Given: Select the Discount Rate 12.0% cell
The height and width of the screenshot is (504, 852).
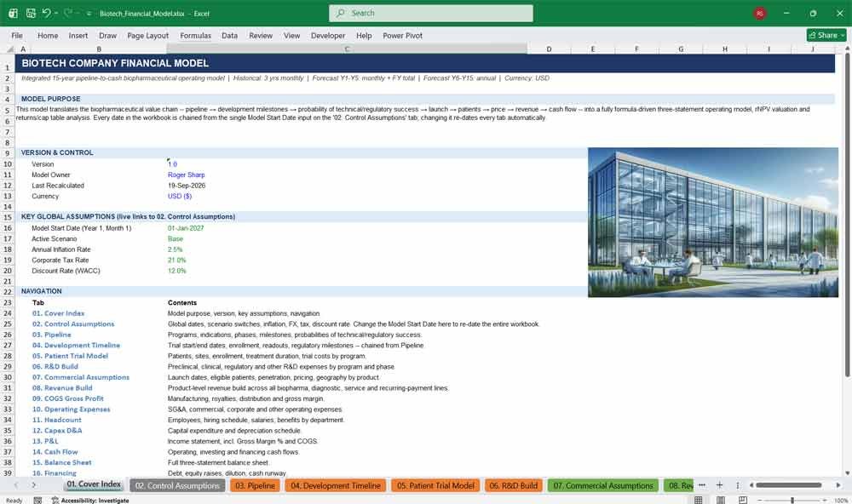Looking at the screenshot, I should tap(177, 271).
